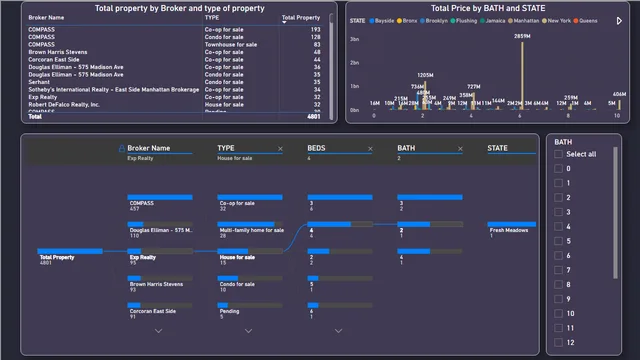Expand more BEDS values with the chevron
This screenshot has width=640, height=360.
pos(338,331)
